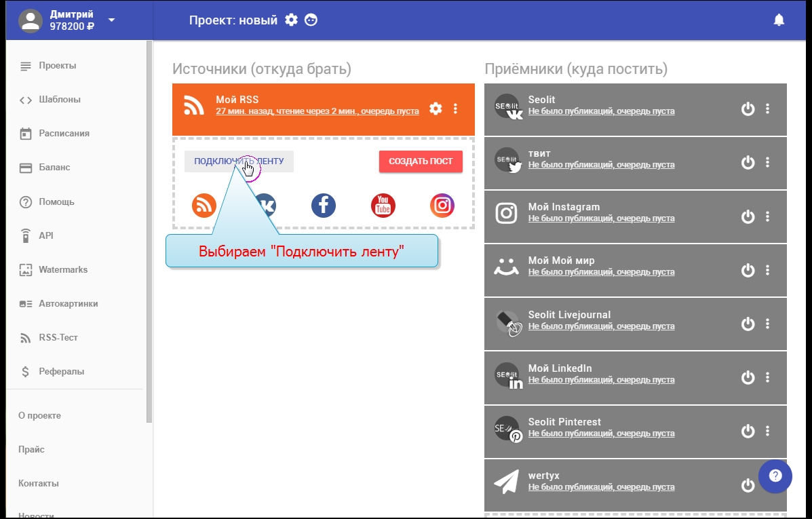Go to Расписания in the sidebar

point(64,134)
